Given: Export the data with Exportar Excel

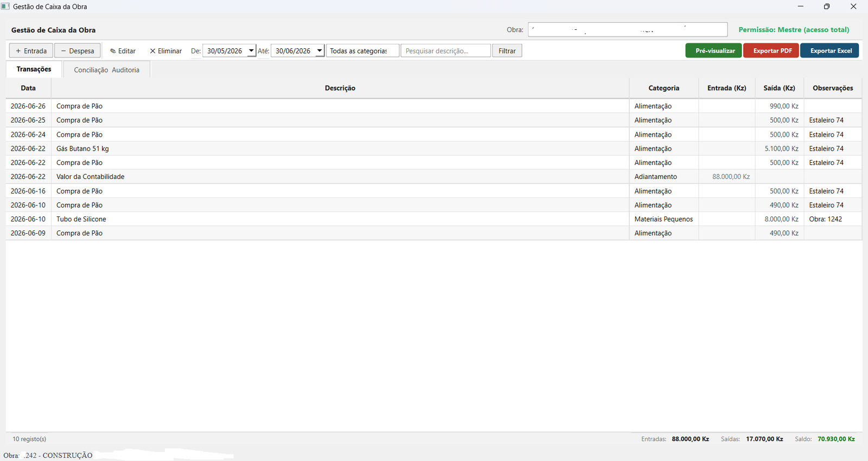Looking at the screenshot, I should (x=829, y=50).
